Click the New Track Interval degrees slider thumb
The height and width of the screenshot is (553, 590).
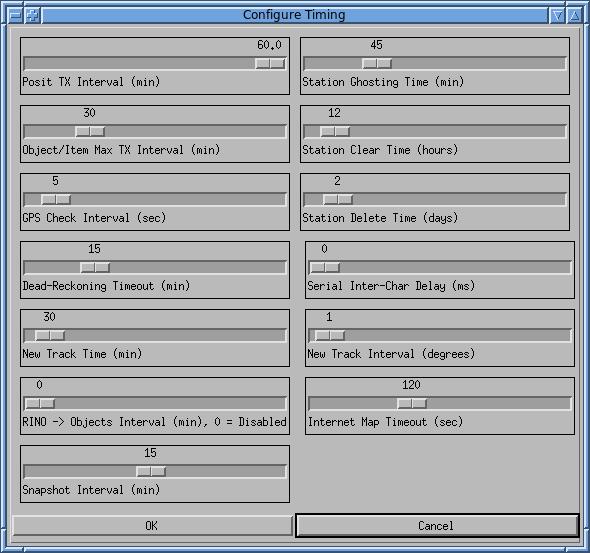pyautogui.click(x=330, y=335)
